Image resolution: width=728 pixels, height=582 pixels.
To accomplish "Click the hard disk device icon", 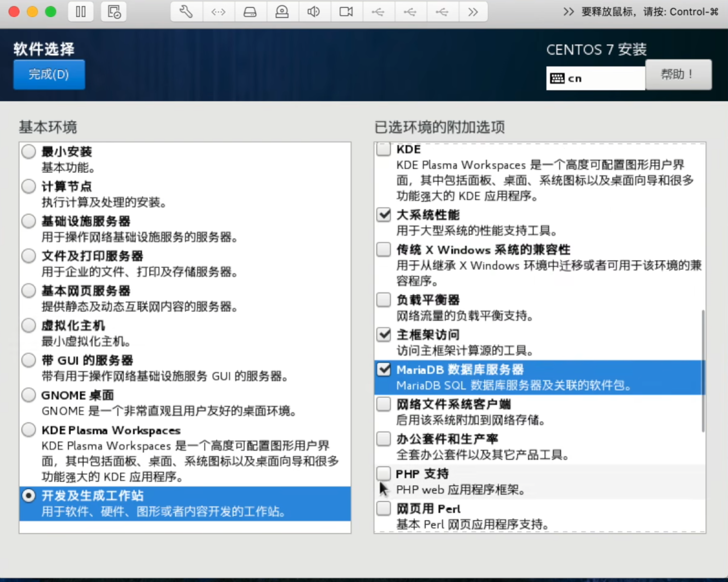I will pyautogui.click(x=251, y=11).
